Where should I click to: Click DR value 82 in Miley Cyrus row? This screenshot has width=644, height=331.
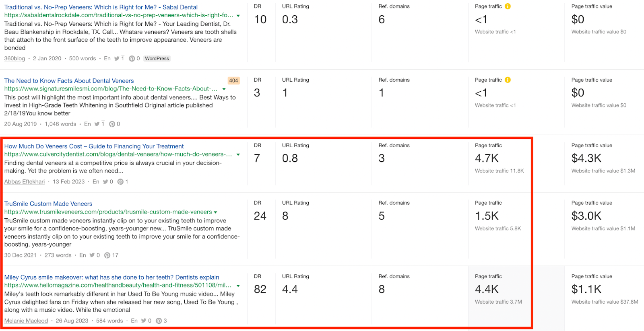[260, 289]
